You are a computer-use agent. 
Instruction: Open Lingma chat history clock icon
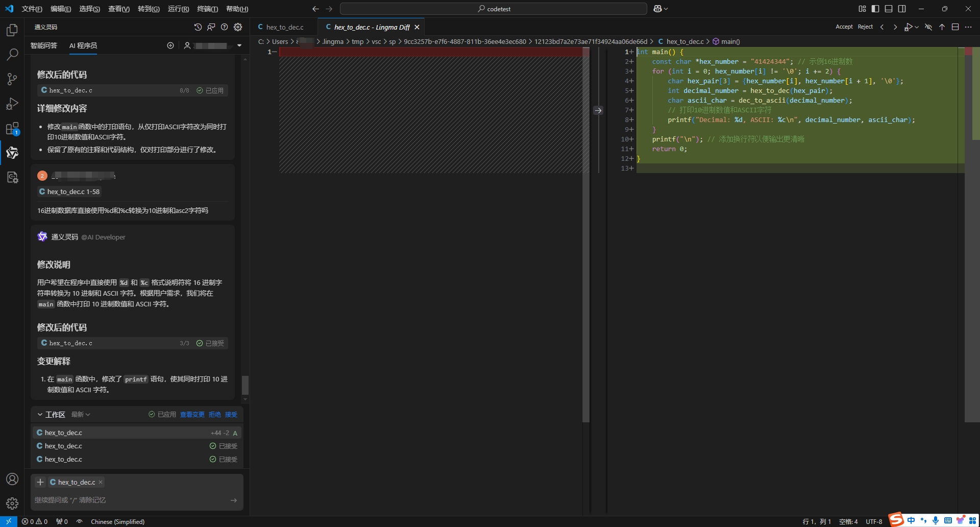198,27
